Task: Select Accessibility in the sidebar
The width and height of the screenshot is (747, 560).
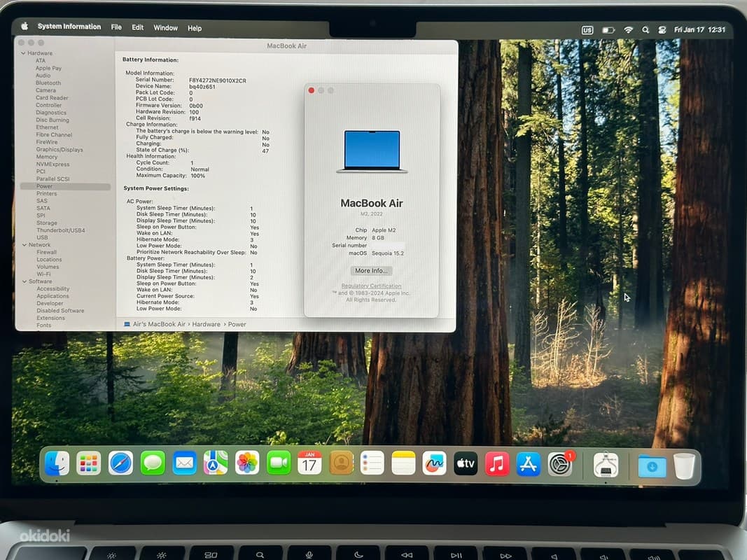Action: click(53, 289)
